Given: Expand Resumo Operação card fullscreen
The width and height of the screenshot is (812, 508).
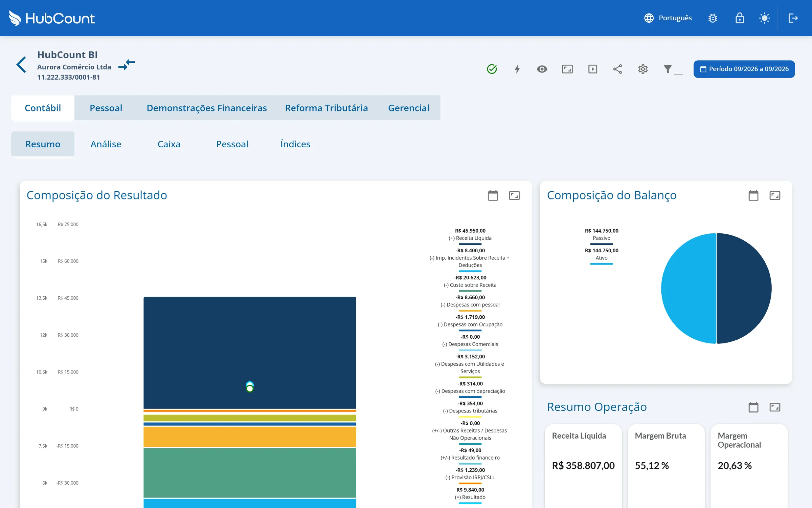Looking at the screenshot, I should [775, 407].
